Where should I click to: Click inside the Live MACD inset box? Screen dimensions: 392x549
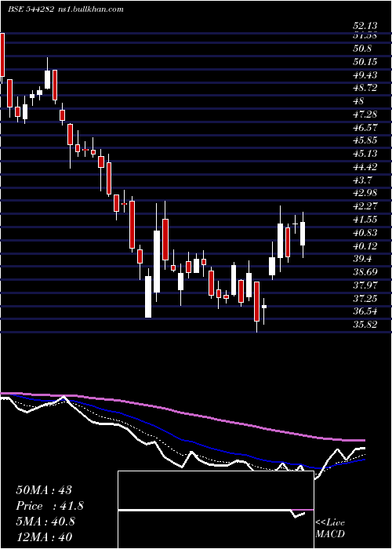point(216,510)
